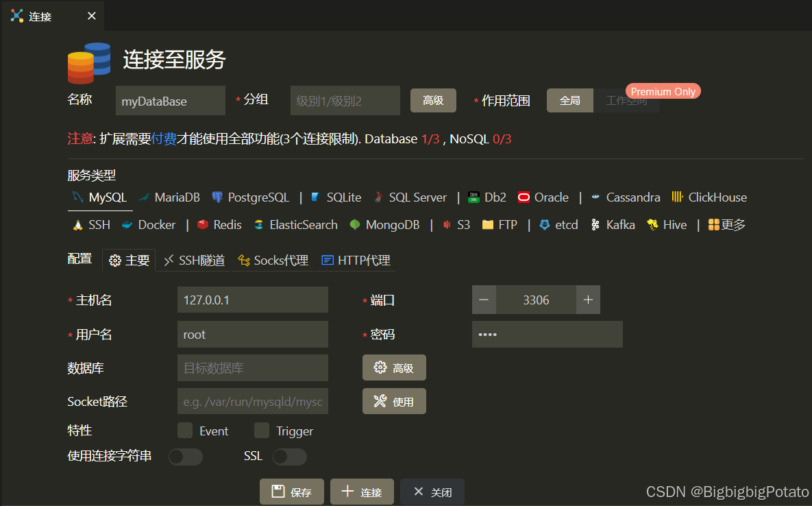Screen dimensions: 812x506
Task: Focus the 数据库 target database field
Action: (x=253, y=368)
